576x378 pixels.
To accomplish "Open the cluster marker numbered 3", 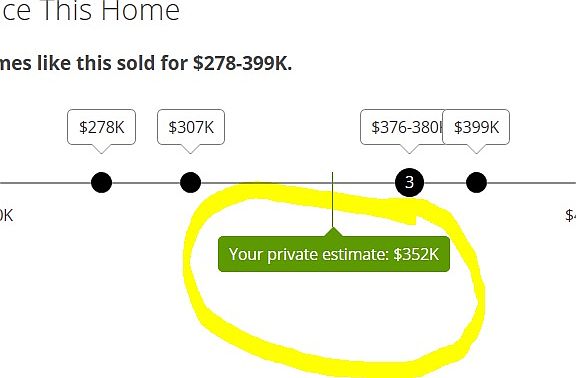I will (x=409, y=182).
